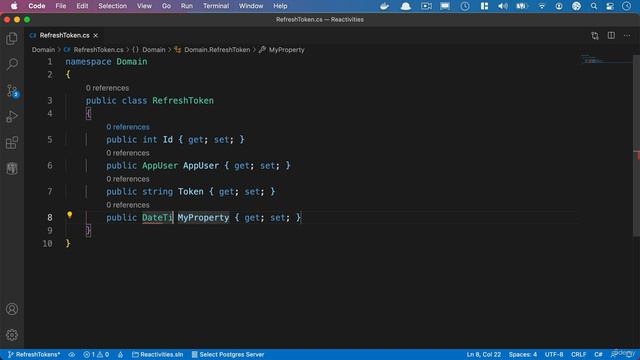Click the Docker whale menu bar icon
The image size is (640, 360).
384,6
